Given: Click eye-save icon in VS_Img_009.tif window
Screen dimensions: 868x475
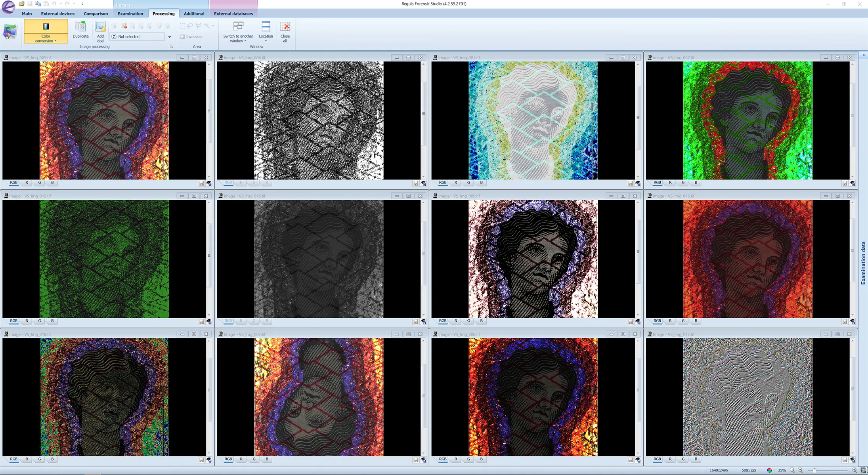Looking at the screenshot, I should point(638,321).
